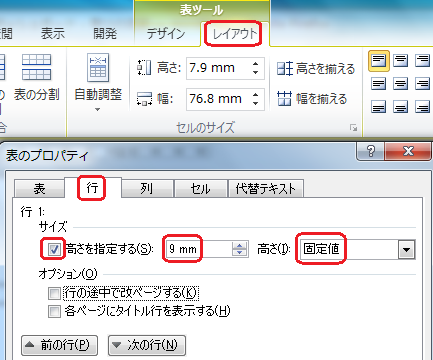Click the 前の行 button

[x=59, y=345]
